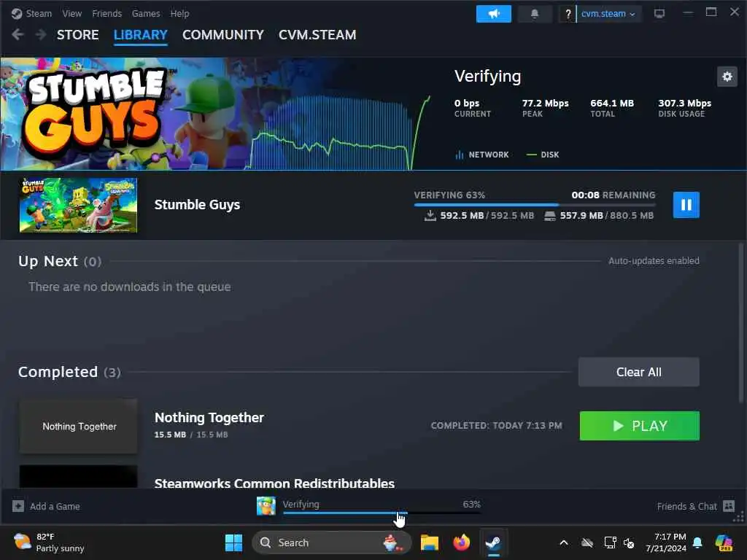Viewport: 747px width, 560px height.
Task: Click the disk size icon for Stumble Guys
Action: 550,216
